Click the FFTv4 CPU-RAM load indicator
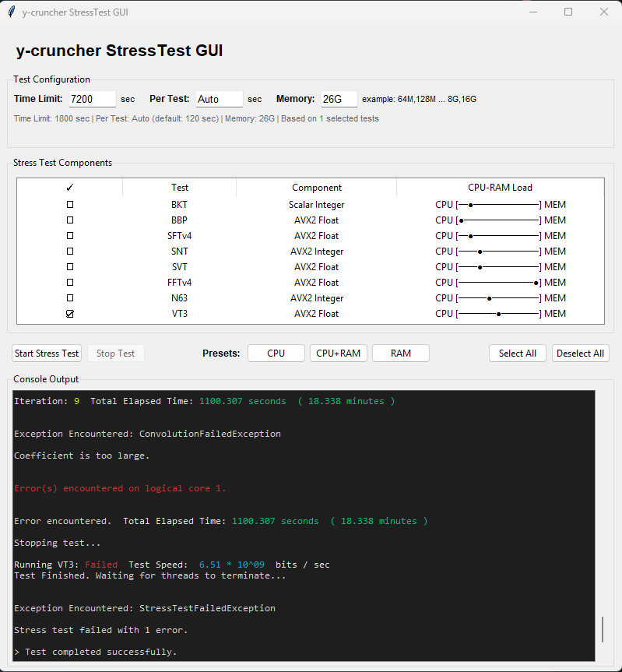This screenshot has width=622, height=672. 501,283
